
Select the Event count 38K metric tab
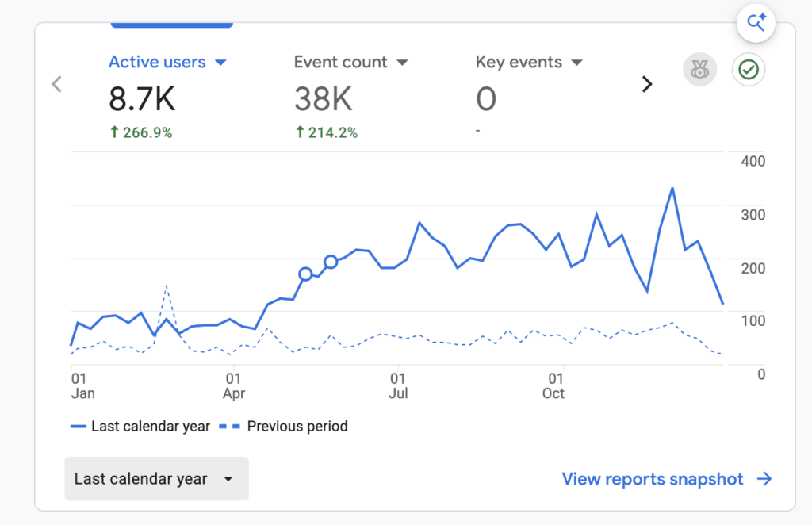351,97
